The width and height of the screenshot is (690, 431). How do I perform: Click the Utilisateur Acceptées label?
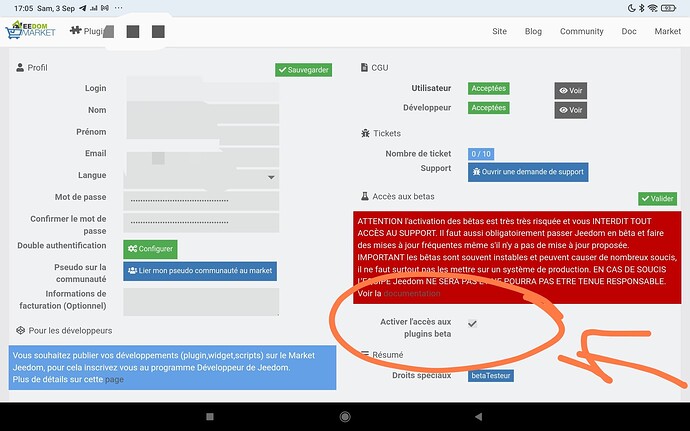pyautogui.click(x=488, y=88)
